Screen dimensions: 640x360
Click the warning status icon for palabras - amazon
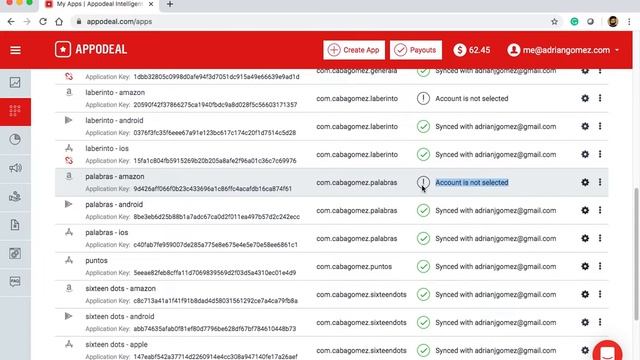point(423,182)
